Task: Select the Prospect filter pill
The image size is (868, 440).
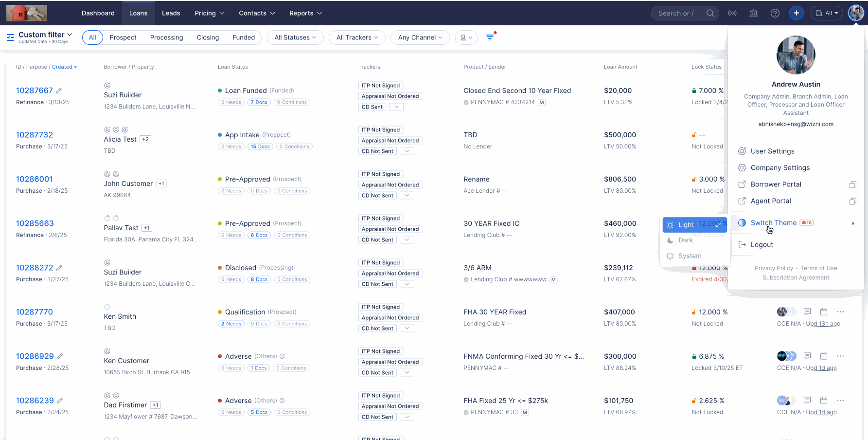Action: point(123,37)
